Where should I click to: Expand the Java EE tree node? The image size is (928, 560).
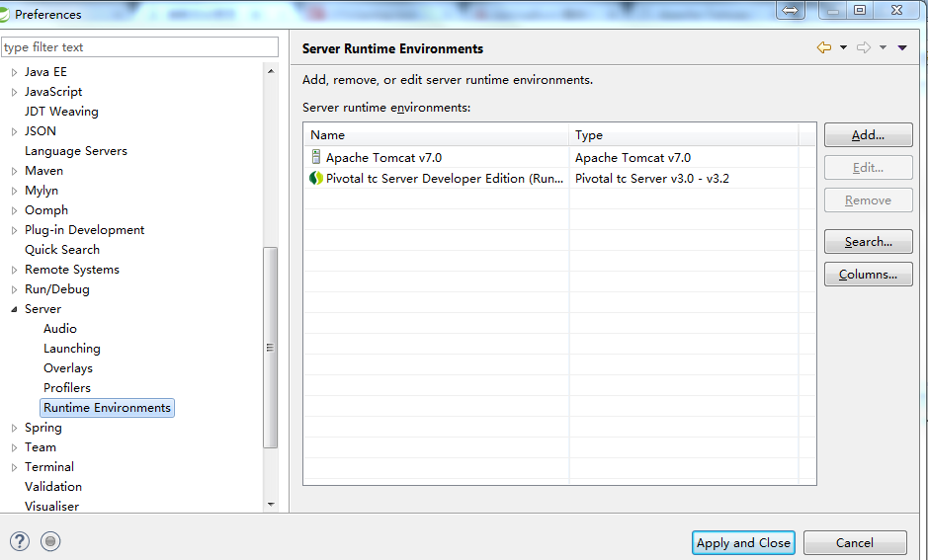point(14,72)
